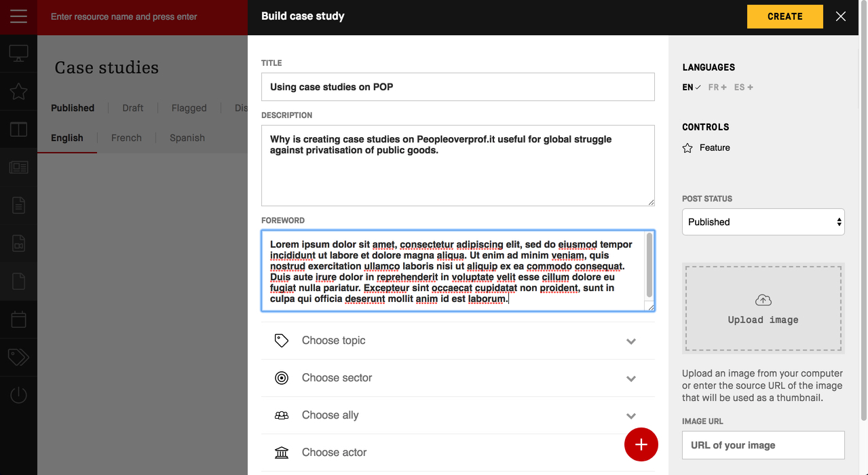Switch to the Flagged tab
Screen dimensions: 868x475
click(x=189, y=108)
